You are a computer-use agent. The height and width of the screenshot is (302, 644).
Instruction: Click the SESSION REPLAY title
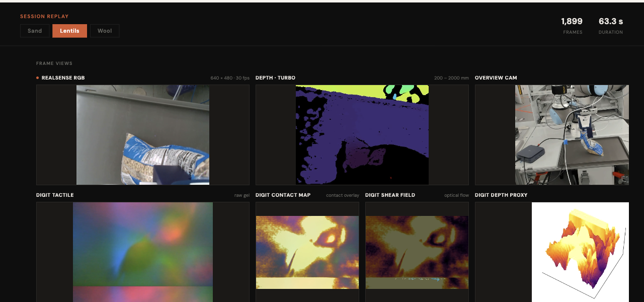pyautogui.click(x=44, y=17)
